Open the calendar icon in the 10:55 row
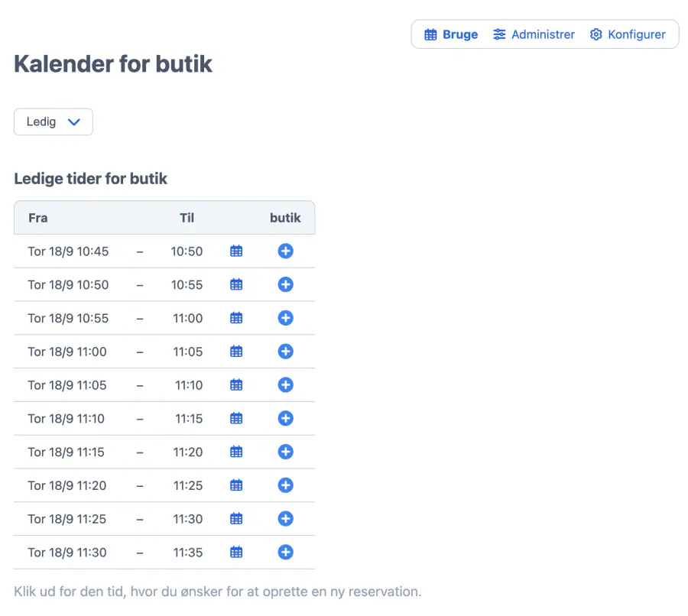This screenshot has height=616, width=688. point(236,318)
